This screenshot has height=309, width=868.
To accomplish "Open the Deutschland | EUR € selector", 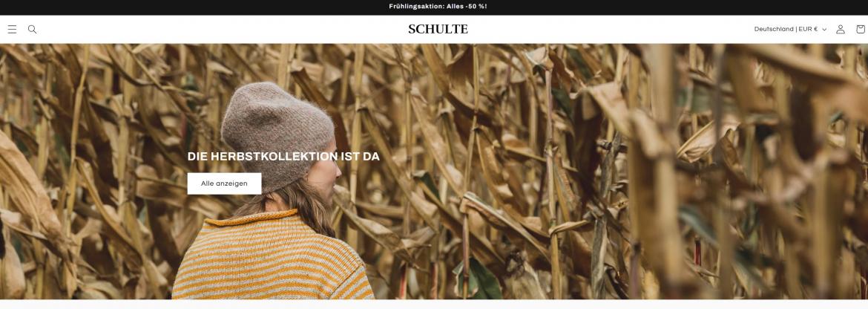I will (x=790, y=30).
